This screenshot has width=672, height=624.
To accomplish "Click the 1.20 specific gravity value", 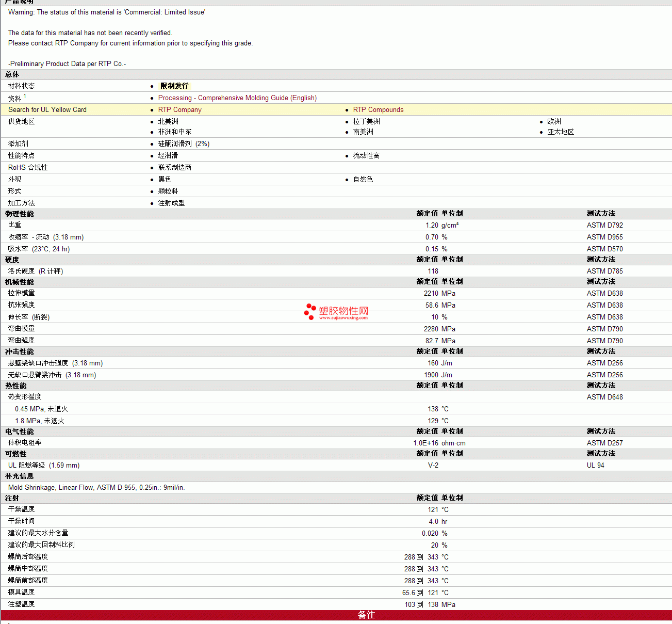I will click(432, 226).
